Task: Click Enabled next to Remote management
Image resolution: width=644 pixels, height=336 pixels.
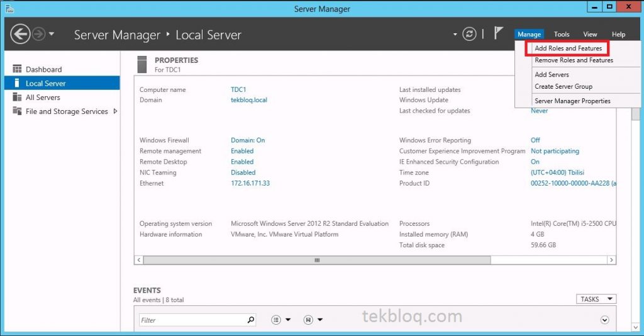Action: point(242,151)
